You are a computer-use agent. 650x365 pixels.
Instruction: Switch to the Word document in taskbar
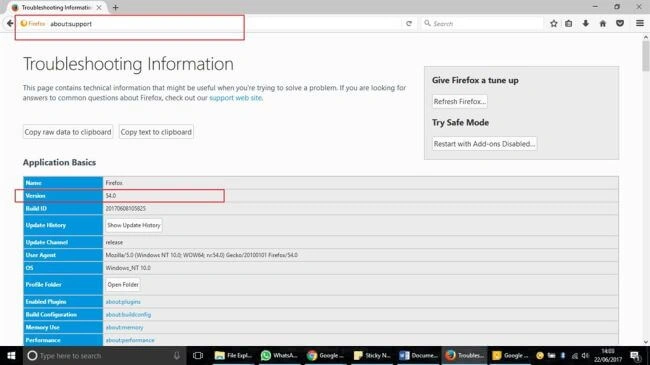pyautogui.click(x=418, y=355)
